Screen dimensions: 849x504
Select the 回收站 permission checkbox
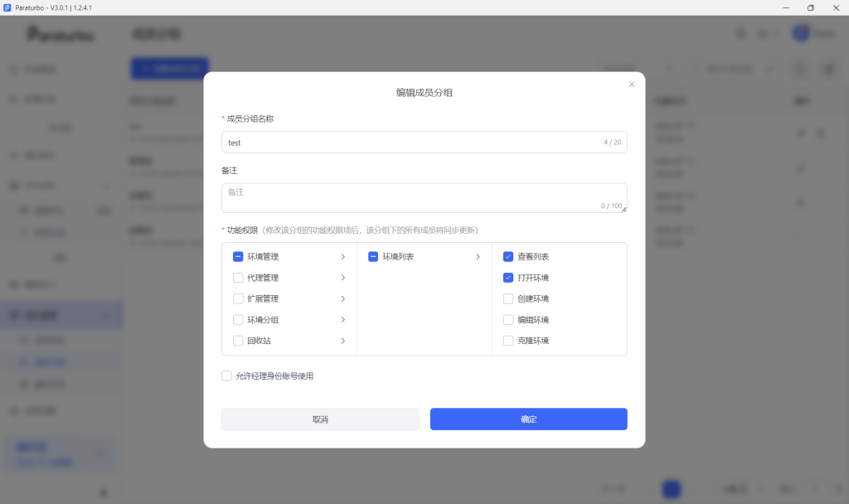click(x=238, y=341)
